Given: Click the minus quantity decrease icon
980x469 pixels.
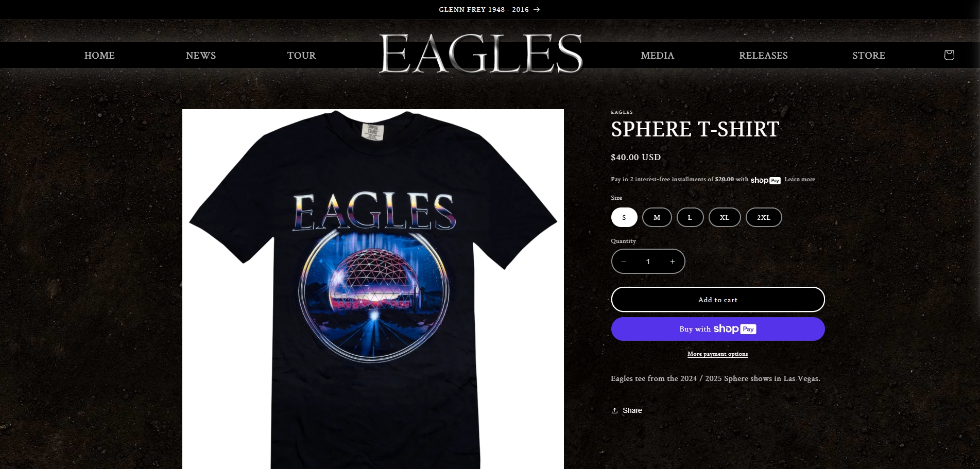Looking at the screenshot, I should tap(624, 262).
